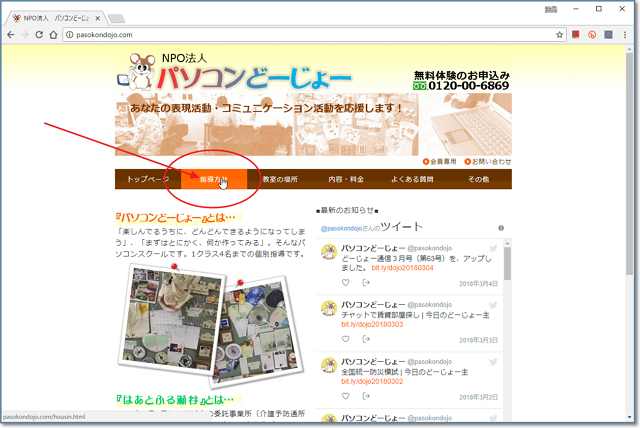Screen dimensions: 640x428
Task: Open the トップページ navigation item
Action: pyautogui.click(x=148, y=179)
